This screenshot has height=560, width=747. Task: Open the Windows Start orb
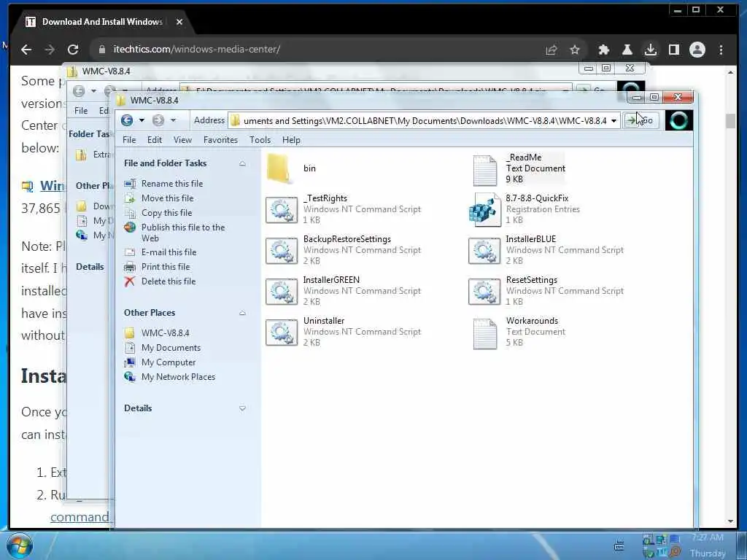pos(19,545)
